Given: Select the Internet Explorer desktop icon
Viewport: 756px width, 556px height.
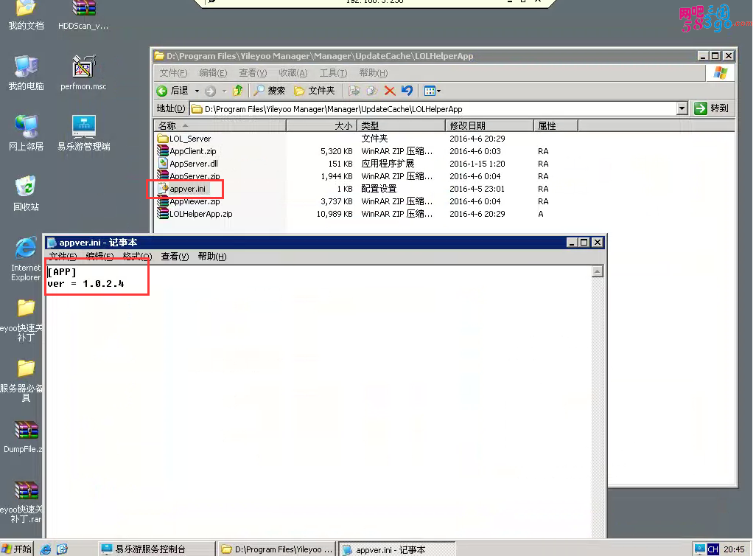Looking at the screenshot, I should pos(26,260).
